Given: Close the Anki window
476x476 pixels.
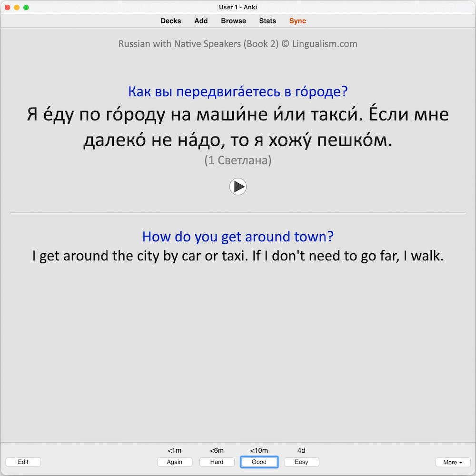Looking at the screenshot, I should (x=7, y=7).
